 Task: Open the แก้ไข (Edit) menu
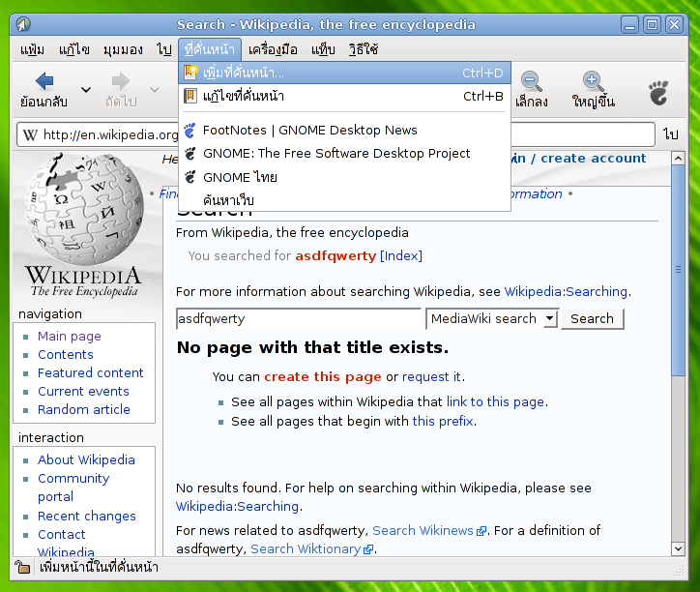click(74, 49)
